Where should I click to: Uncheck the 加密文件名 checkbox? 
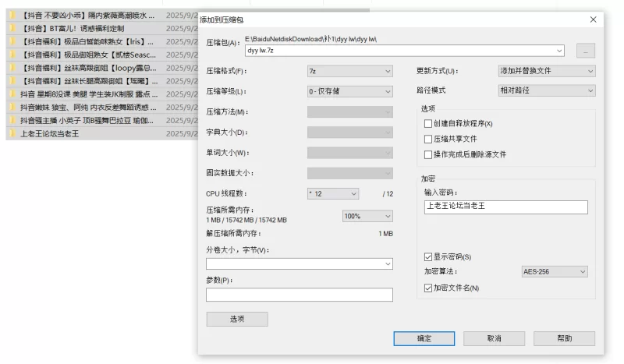(428, 288)
